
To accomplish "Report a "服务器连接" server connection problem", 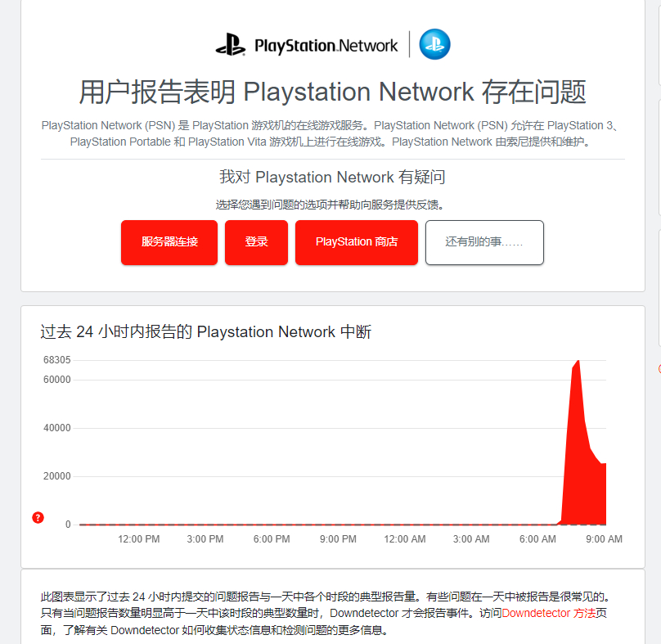I will click(x=169, y=242).
